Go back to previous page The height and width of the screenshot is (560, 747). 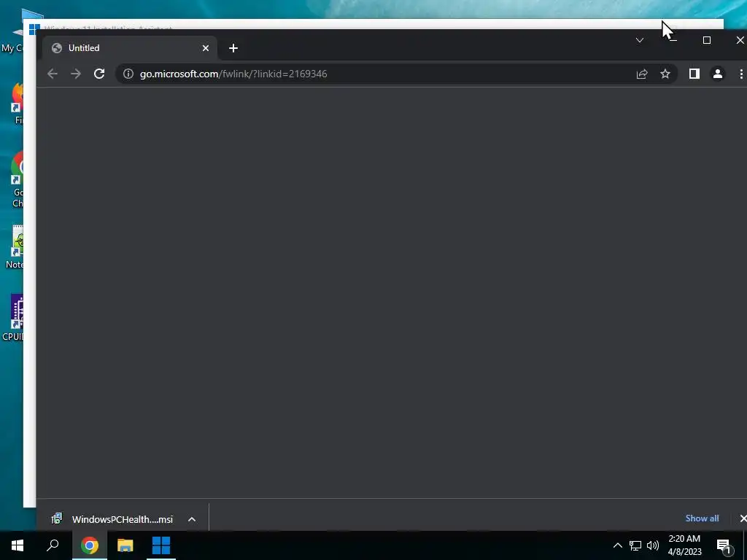[53, 74]
